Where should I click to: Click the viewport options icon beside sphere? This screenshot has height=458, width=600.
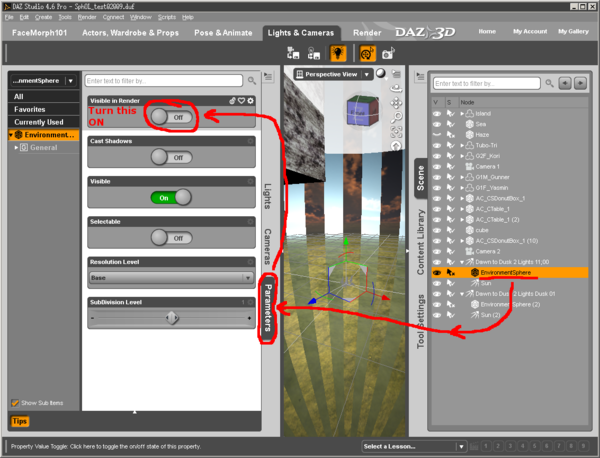click(396, 74)
